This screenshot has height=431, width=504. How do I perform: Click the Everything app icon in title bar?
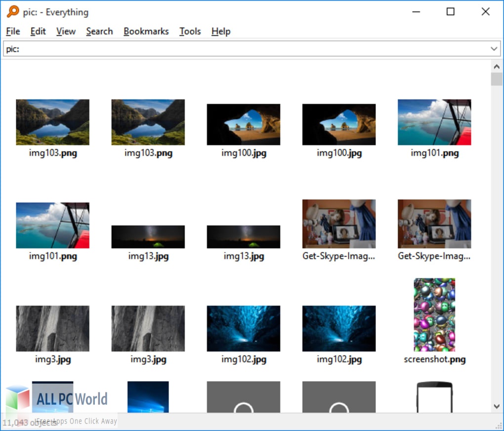(13, 12)
